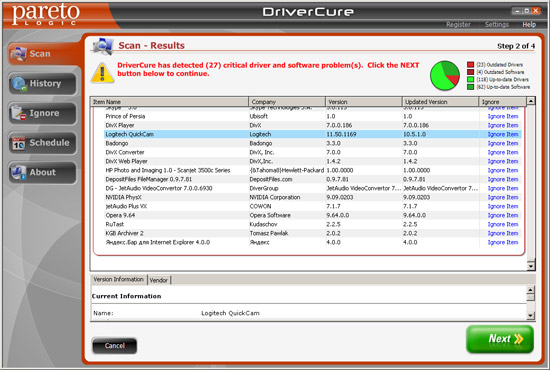Select the Badongo item
The width and height of the screenshot is (550, 370).
click(x=313, y=143)
